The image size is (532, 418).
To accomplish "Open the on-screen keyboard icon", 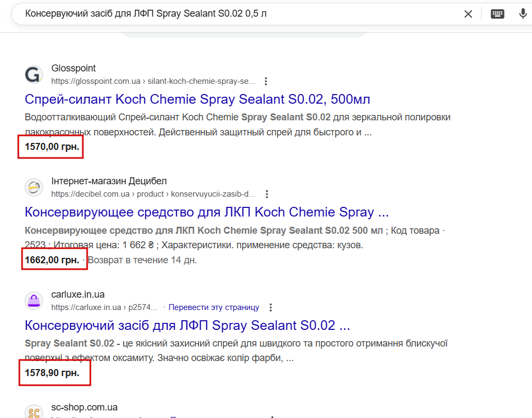I will 498,14.
